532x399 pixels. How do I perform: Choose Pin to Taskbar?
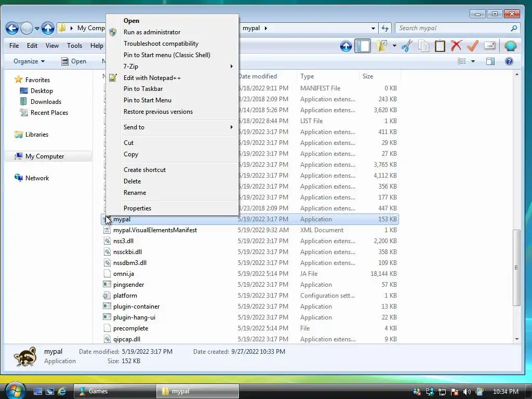click(x=172, y=89)
